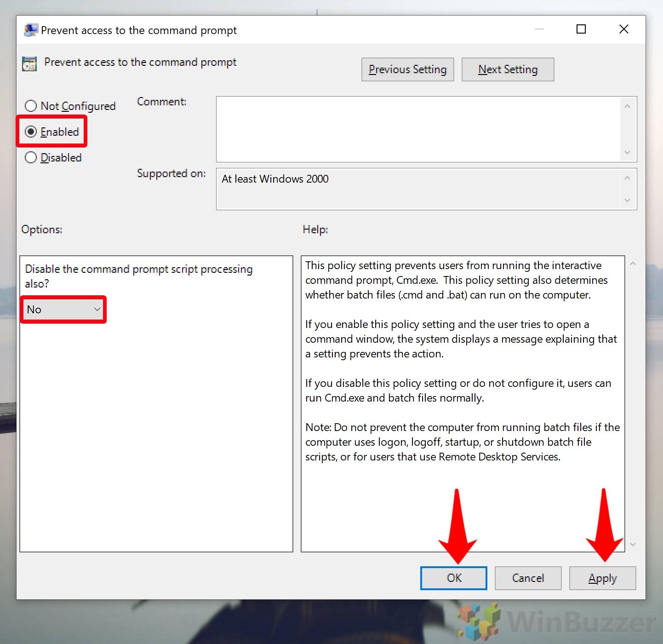This screenshot has height=644, width=663.
Task: Select the Disabled radio button
Action: tap(53, 158)
